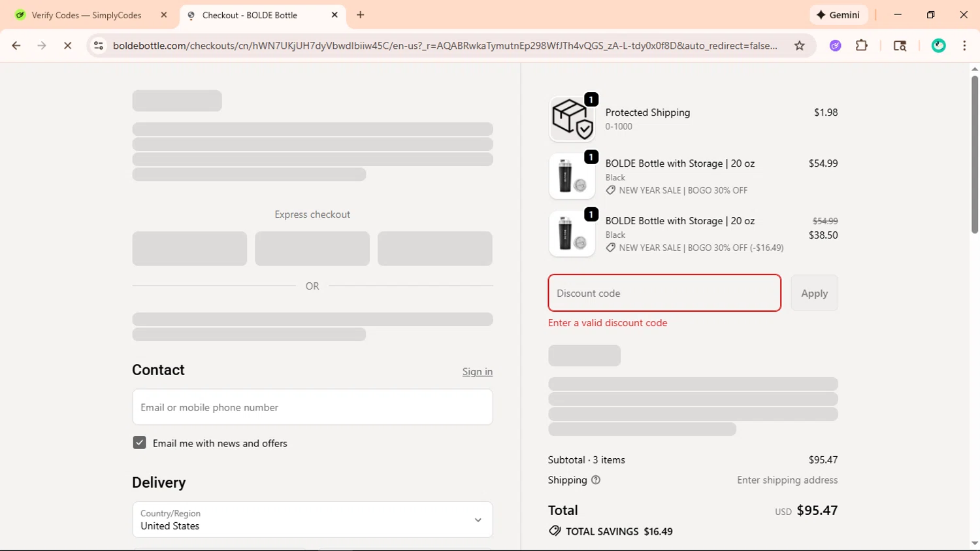
Task: Open the Extensions puzzle icon
Action: 862,46
